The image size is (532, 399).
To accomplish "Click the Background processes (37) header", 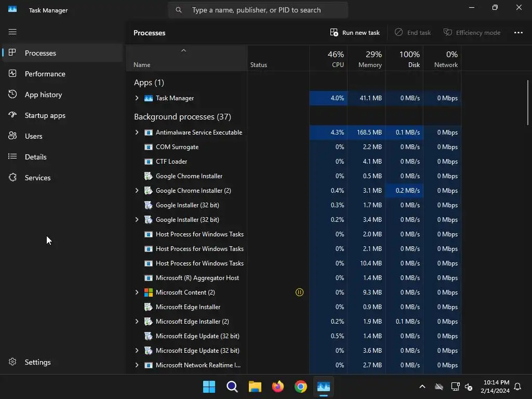I will coord(182,117).
